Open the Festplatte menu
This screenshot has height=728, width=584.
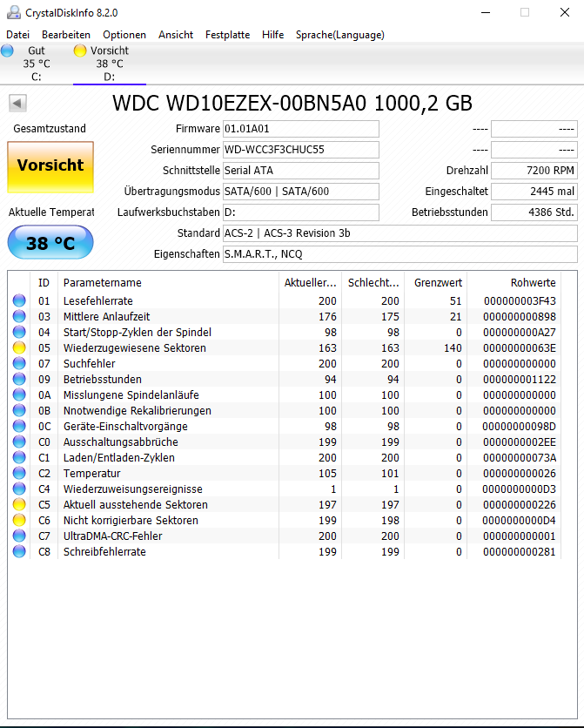click(x=227, y=35)
